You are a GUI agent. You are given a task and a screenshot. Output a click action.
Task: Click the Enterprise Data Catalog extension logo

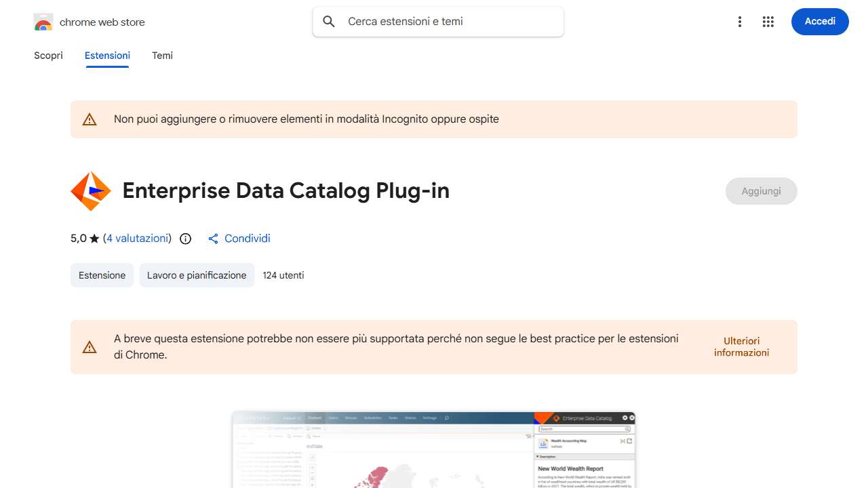coord(90,190)
